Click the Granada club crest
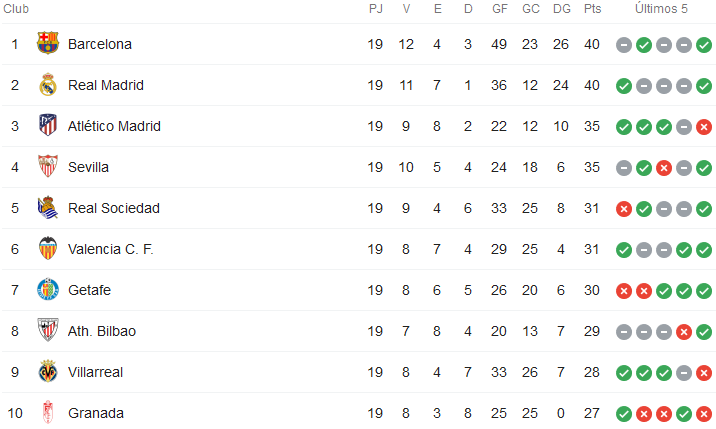716x429 pixels. 48,413
